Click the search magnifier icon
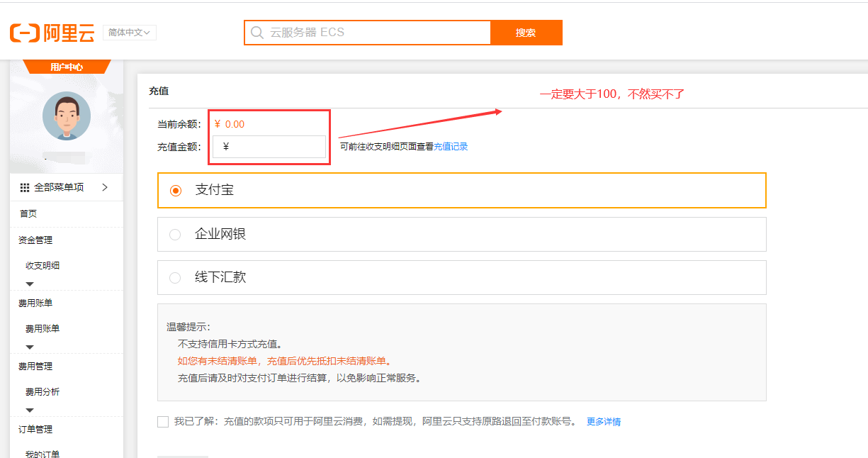Image resolution: width=868 pixels, height=458 pixels. (x=257, y=33)
